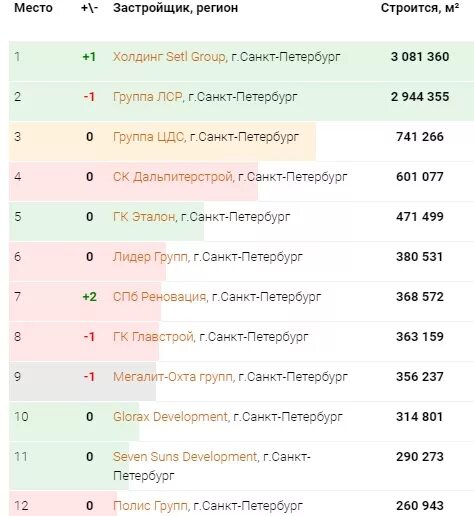Click the Застройщик, регион column header
The width and height of the screenshot is (474, 516).
175,8
